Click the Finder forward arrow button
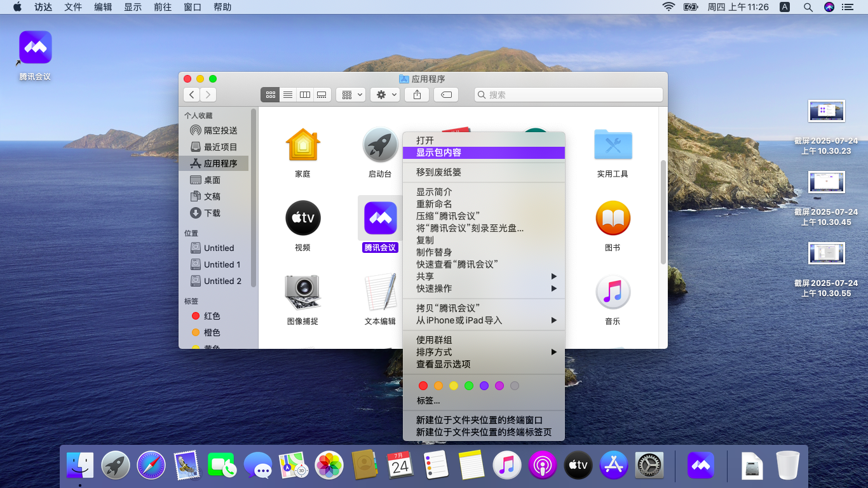The width and height of the screenshot is (868, 488). [x=208, y=95]
